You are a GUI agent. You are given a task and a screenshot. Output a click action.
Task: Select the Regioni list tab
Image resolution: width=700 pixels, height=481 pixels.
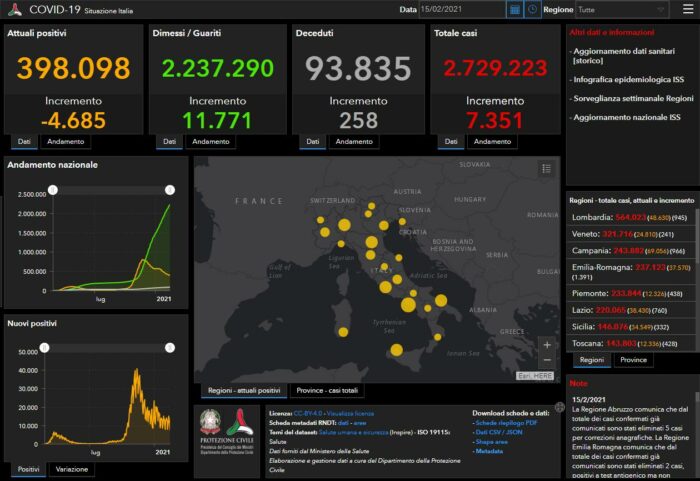pyautogui.click(x=592, y=360)
